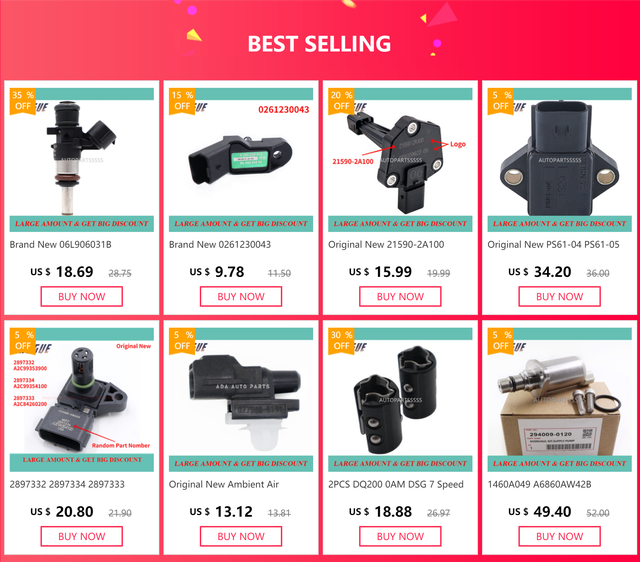
Task: Open the 'Original New Ambient Air' title link
Action: tap(224, 484)
